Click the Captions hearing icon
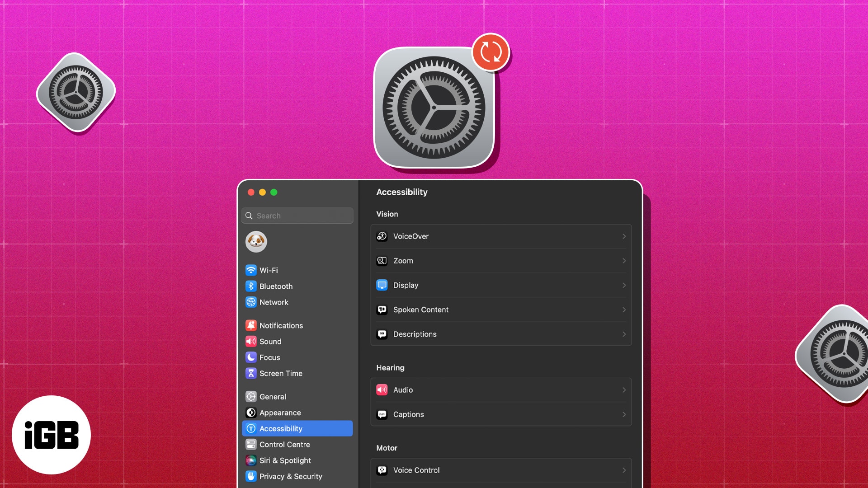The height and width of the screenshot is (488, 868). coord(382,414)
